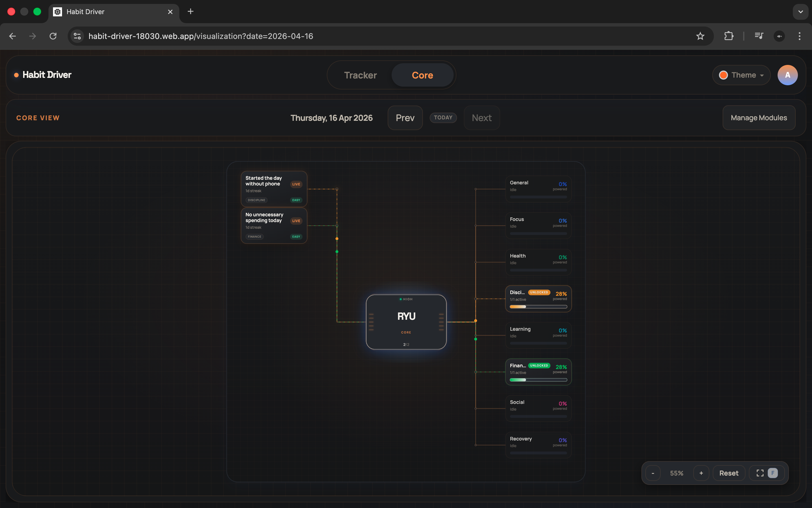Select the Discipline module card
Viewport: 812px width, 508px height.
[x=538, y=299]
